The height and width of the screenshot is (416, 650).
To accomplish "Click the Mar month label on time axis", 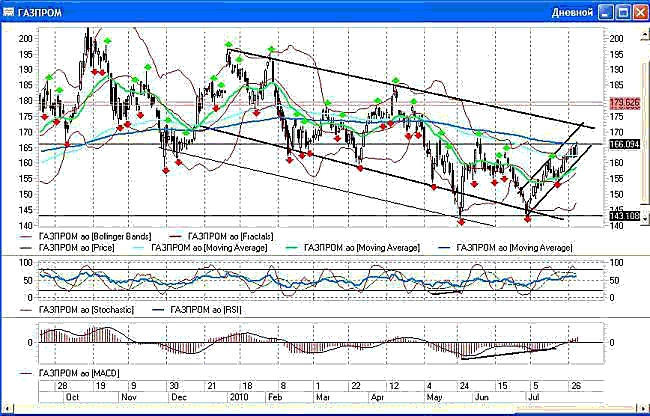I will click(x=323, y=397).
